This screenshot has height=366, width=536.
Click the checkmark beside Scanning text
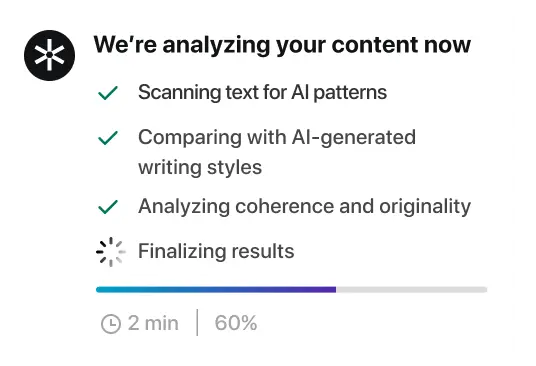(108, 93)
